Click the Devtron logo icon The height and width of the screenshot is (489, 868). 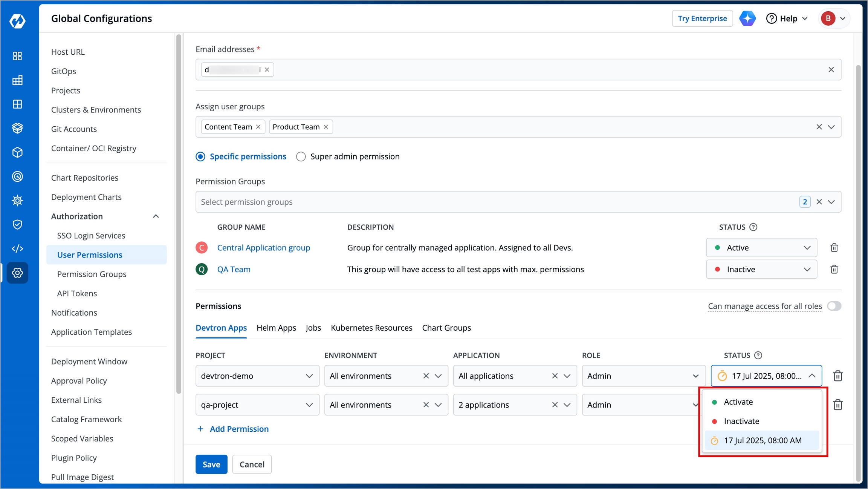click(x=17, y=21)
